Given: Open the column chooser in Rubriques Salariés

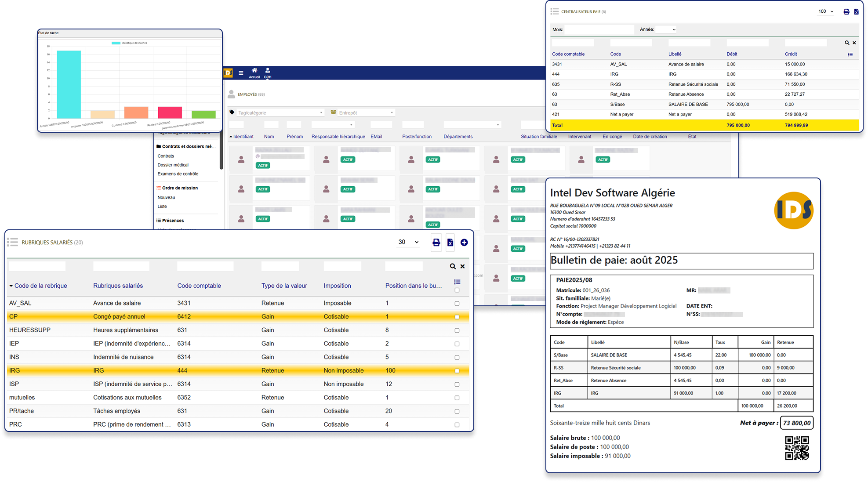Looking at the screenshot, I should pyautogui.click(x=457, y=282).
